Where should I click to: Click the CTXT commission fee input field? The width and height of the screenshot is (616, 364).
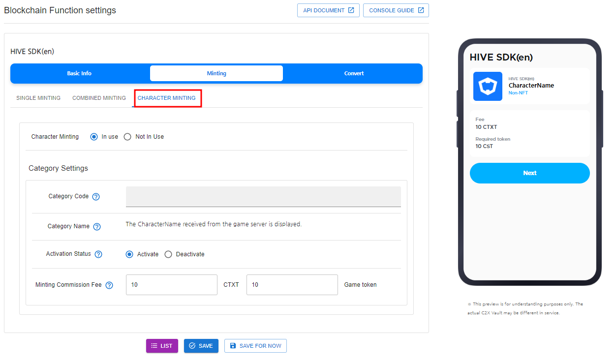pyautogui.click(x=172, y=285)
